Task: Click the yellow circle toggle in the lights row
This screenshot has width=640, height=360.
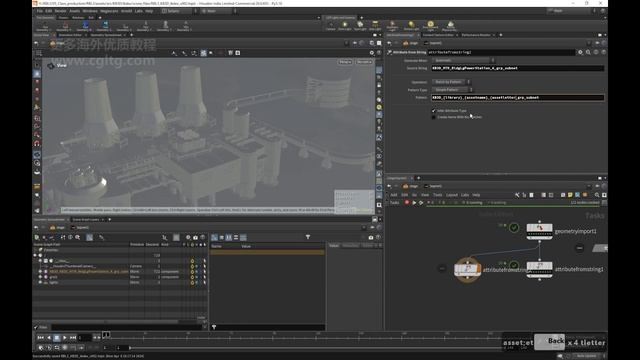Action: click(x=192, y=282)
